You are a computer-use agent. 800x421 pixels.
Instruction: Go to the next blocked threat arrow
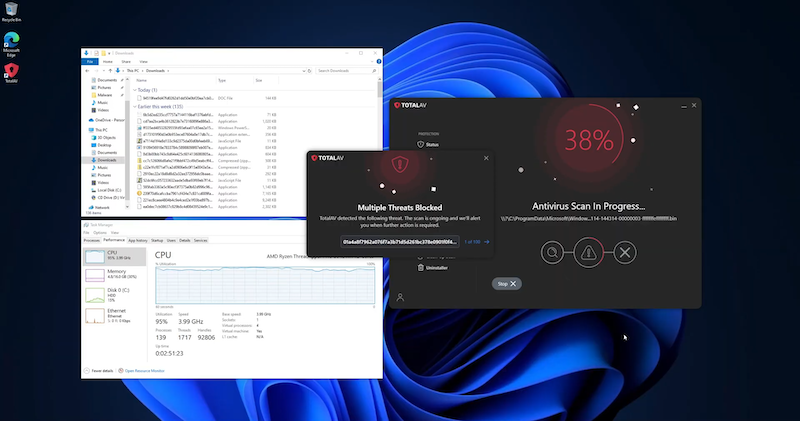click(x=487, y=242)
